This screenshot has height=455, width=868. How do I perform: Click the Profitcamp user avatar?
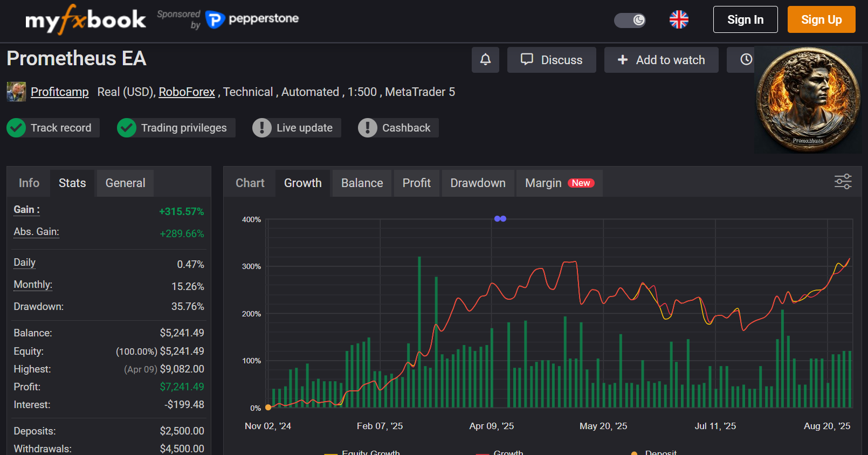click(16, 92)
